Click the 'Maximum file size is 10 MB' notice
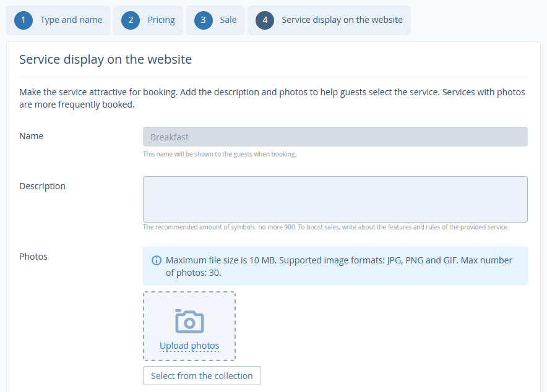This screenshot has width=547, height=392. pos(335,266)
